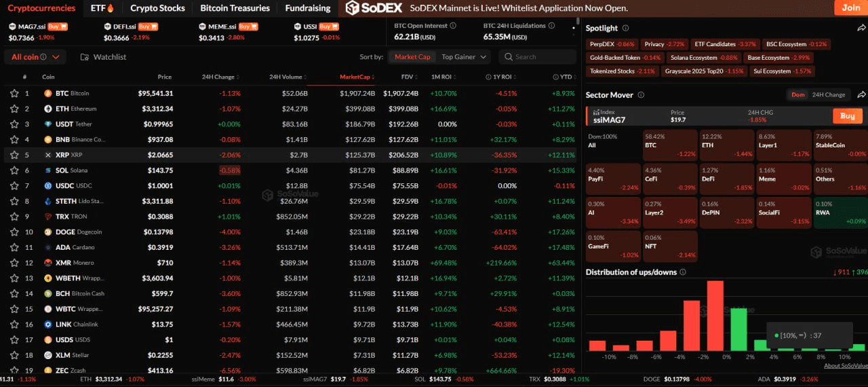Click the Spotlight share arrow icon
This screenshot has height=387, width=868.
click(861, 29)
